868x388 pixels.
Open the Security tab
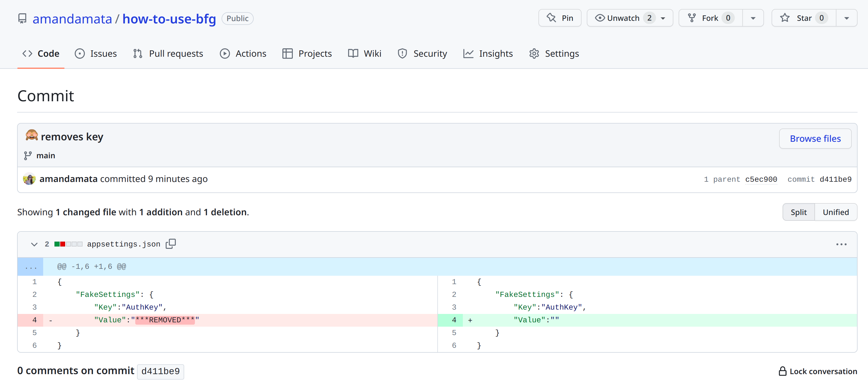click(x=422, y=54)
